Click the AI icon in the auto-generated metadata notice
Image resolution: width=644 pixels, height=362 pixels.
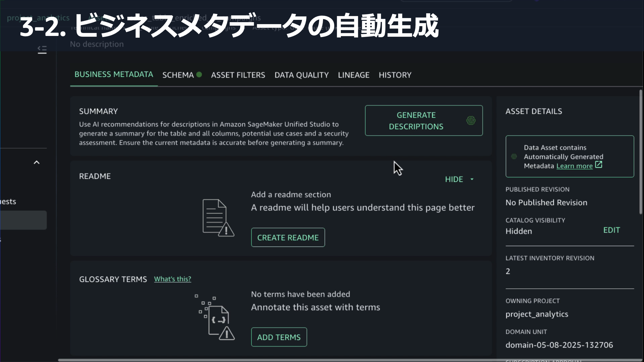[514, 156]
